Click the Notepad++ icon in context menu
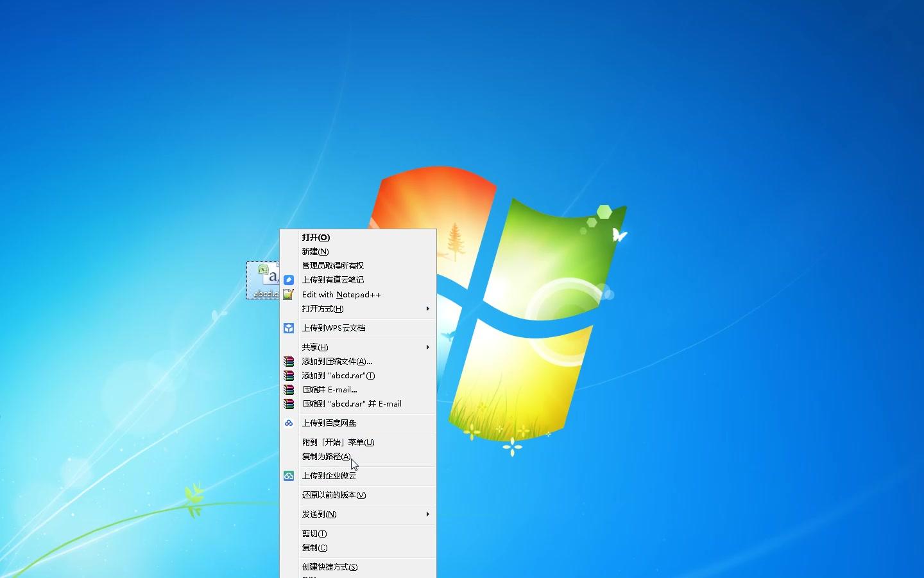Screen dimensions: 924x578 (289, 295)
